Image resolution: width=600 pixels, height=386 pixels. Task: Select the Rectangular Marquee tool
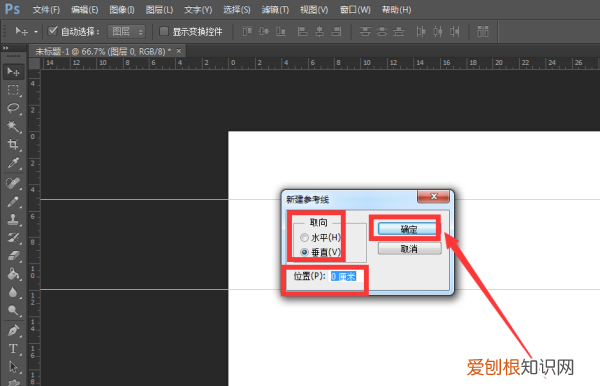coord(13,90)
